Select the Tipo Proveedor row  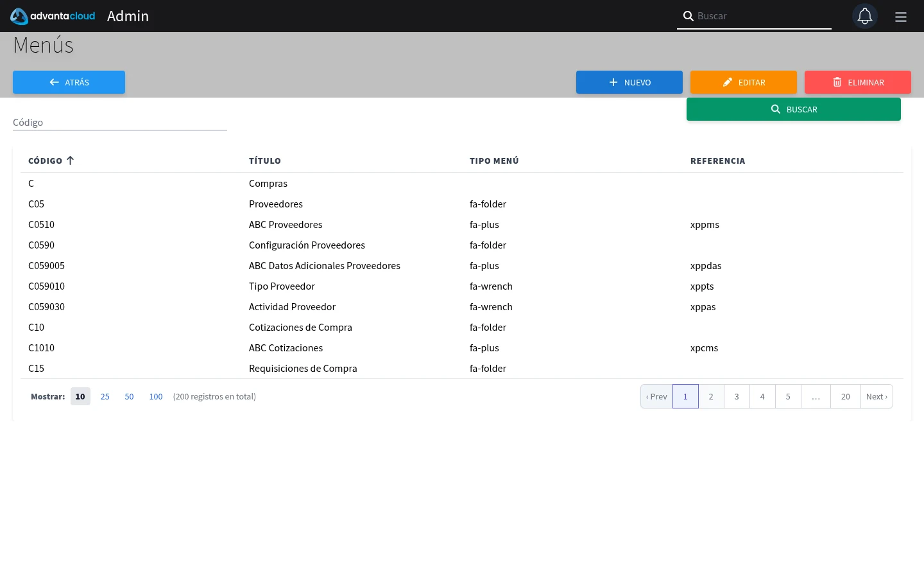coord(462,286)
